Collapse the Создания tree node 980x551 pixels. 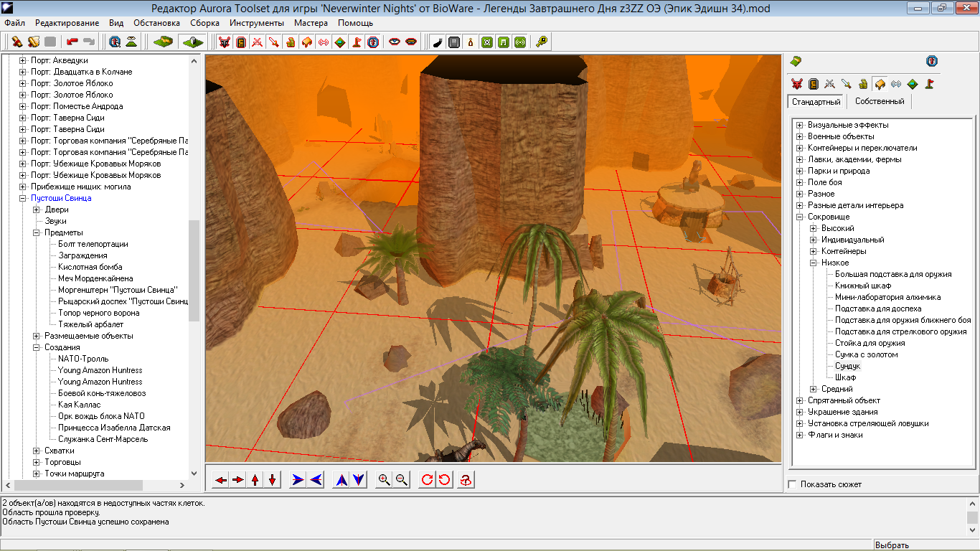(x=37, y=347)
